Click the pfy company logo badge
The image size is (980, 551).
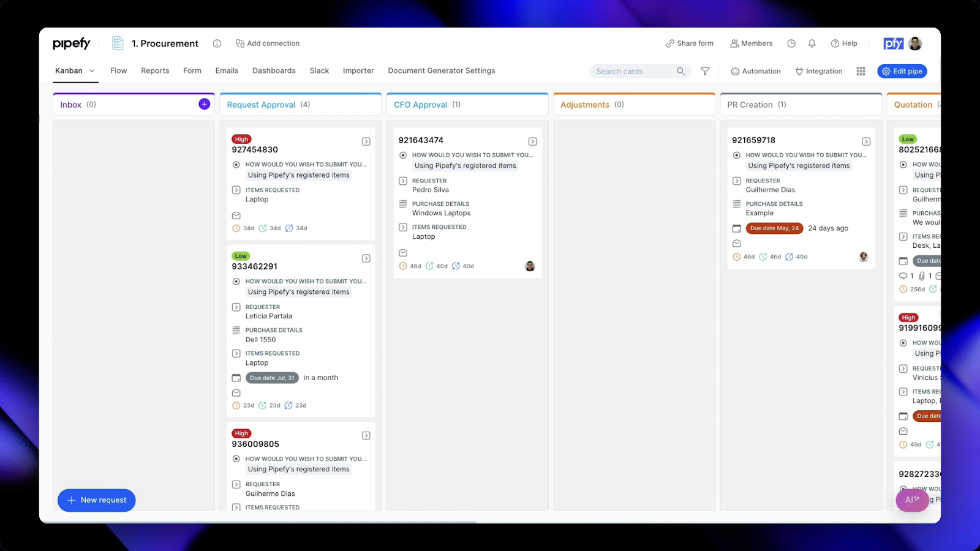pyautogui.click(x=894, y=43)
